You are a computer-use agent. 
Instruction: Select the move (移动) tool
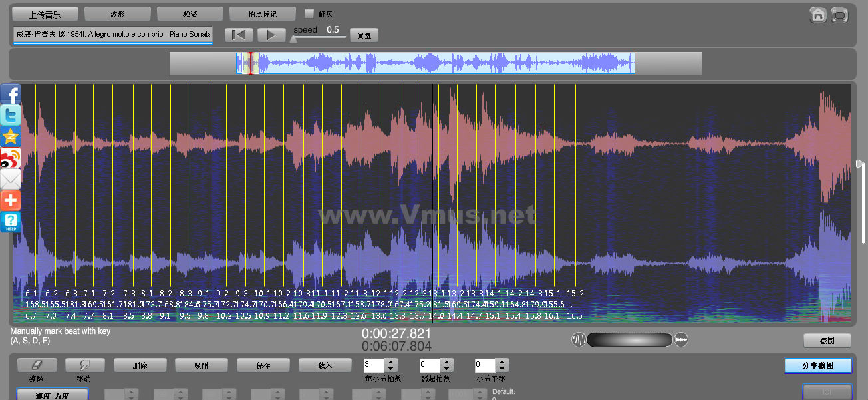(x=84, y=365)
